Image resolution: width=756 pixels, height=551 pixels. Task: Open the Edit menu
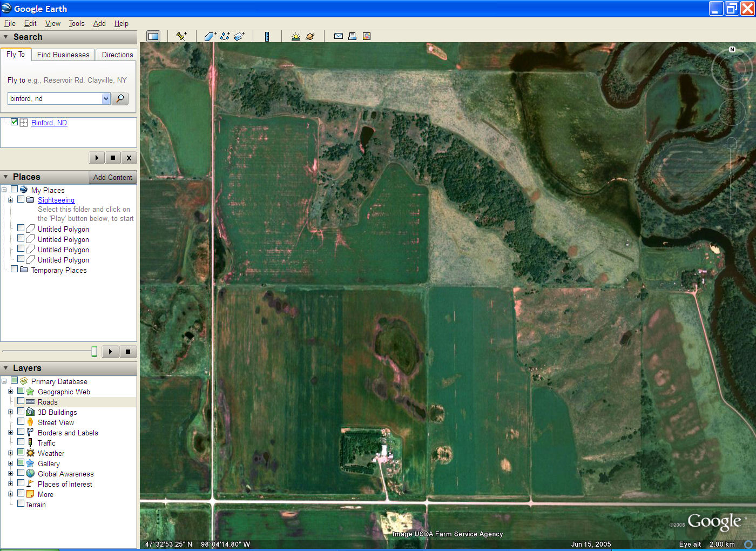30,23
